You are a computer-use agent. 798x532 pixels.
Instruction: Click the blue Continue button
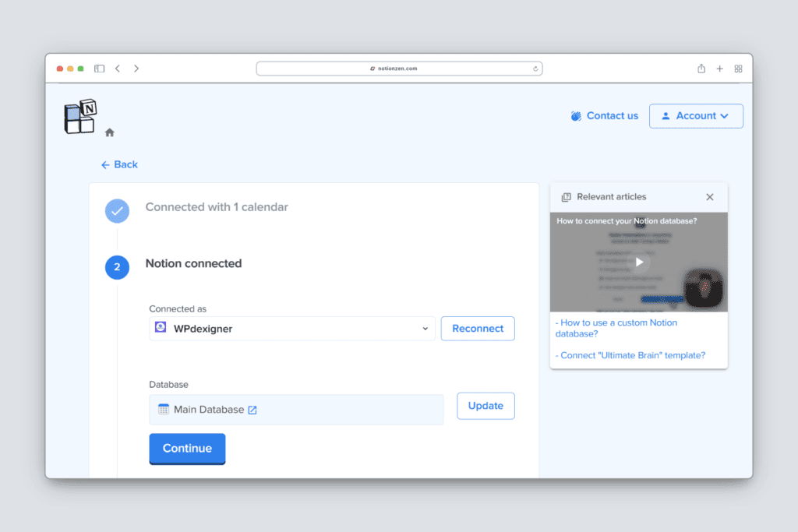coord(187,449)
